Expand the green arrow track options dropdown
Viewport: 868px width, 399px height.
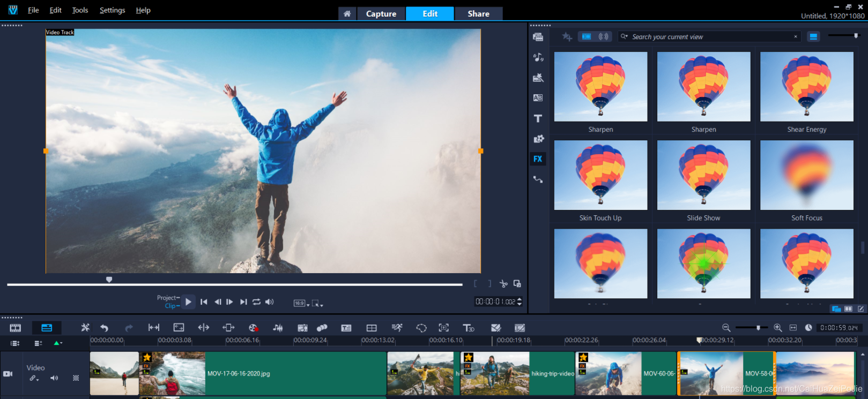pos(58,343)
